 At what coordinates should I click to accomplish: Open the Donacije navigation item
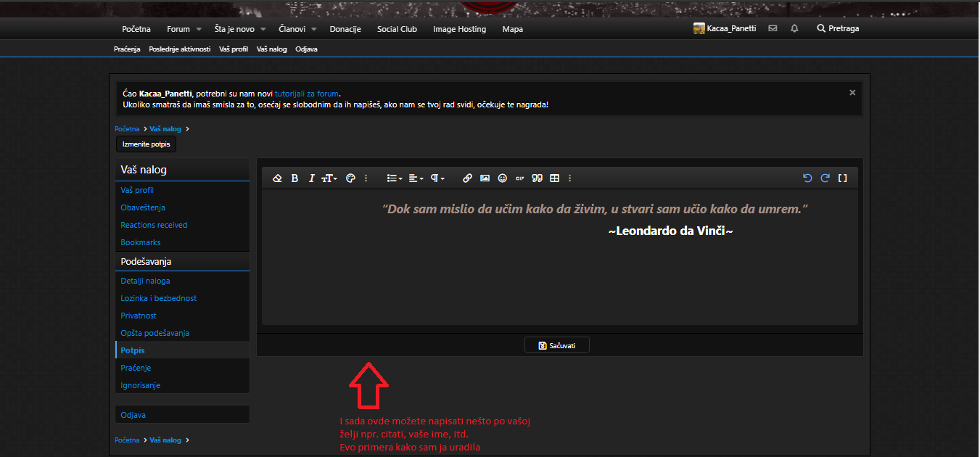345,29
